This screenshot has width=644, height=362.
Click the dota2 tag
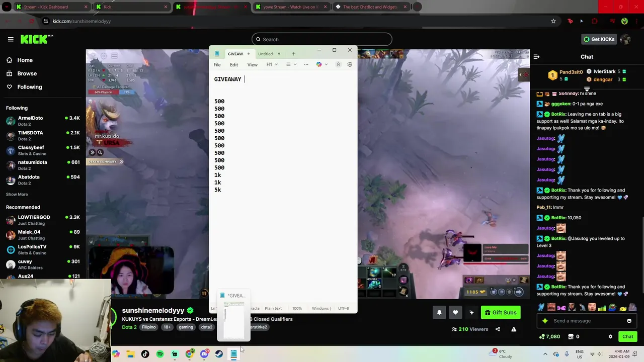click(x=207, y=327)
